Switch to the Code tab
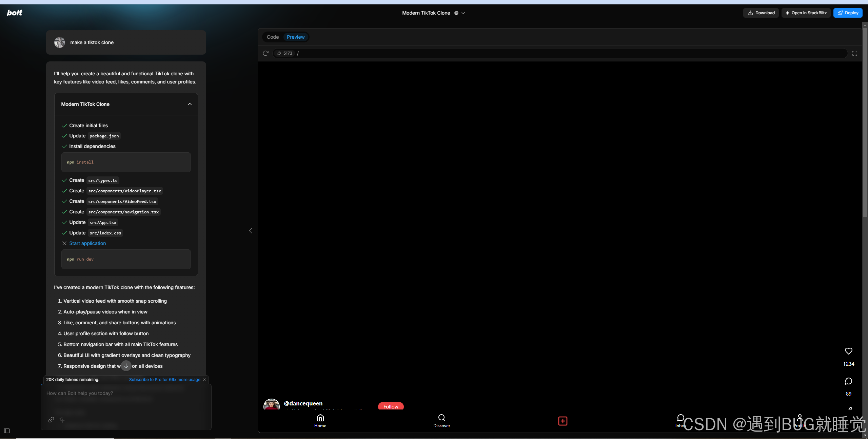This screenshot has width=868, height=439. pos(273,37)
